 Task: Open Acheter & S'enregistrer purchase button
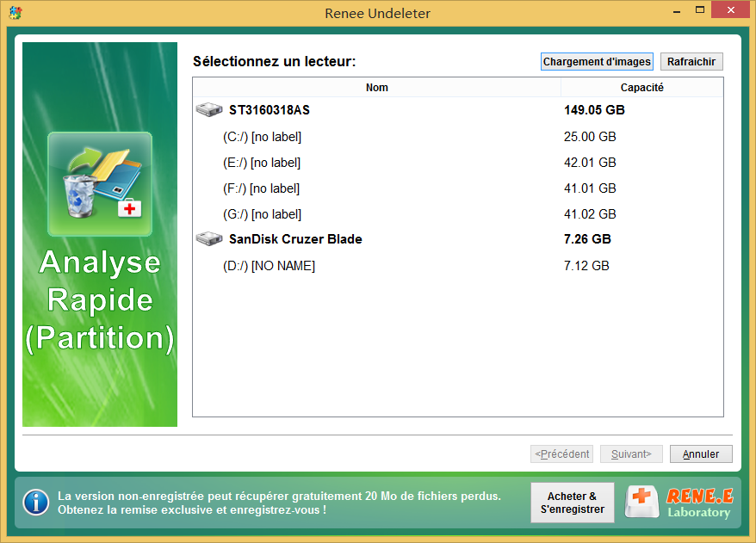[573, 503]
